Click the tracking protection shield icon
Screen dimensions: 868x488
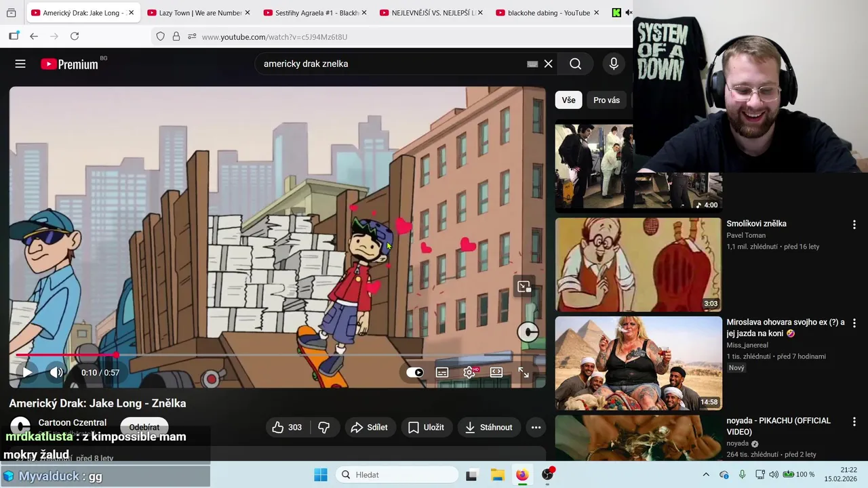pos(161,37)
